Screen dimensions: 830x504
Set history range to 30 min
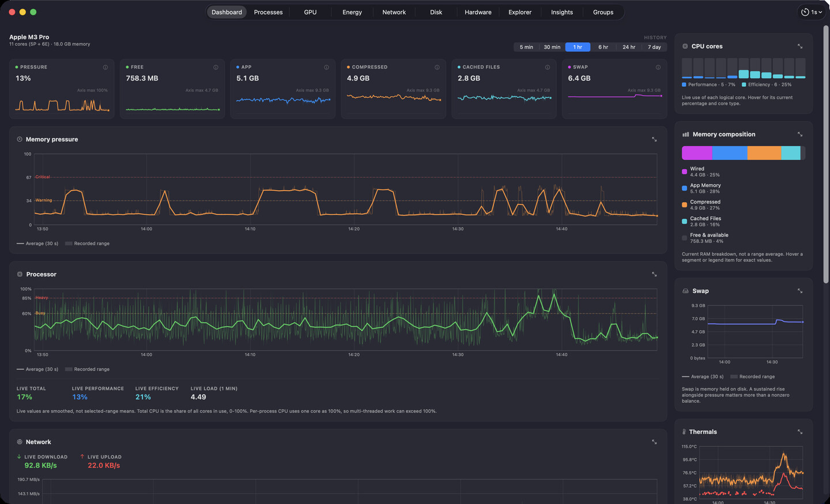click(552, 47)
